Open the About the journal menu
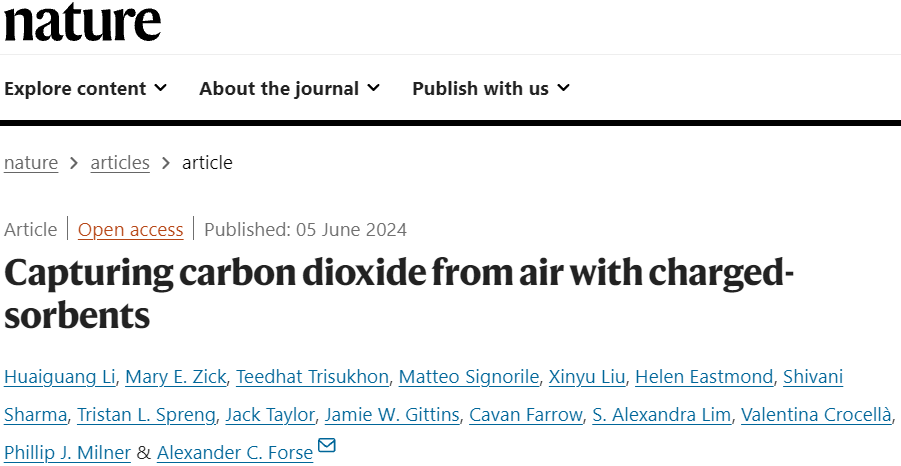Image resolution: width=901 pixels, height=466 pixels. (290, 88)
